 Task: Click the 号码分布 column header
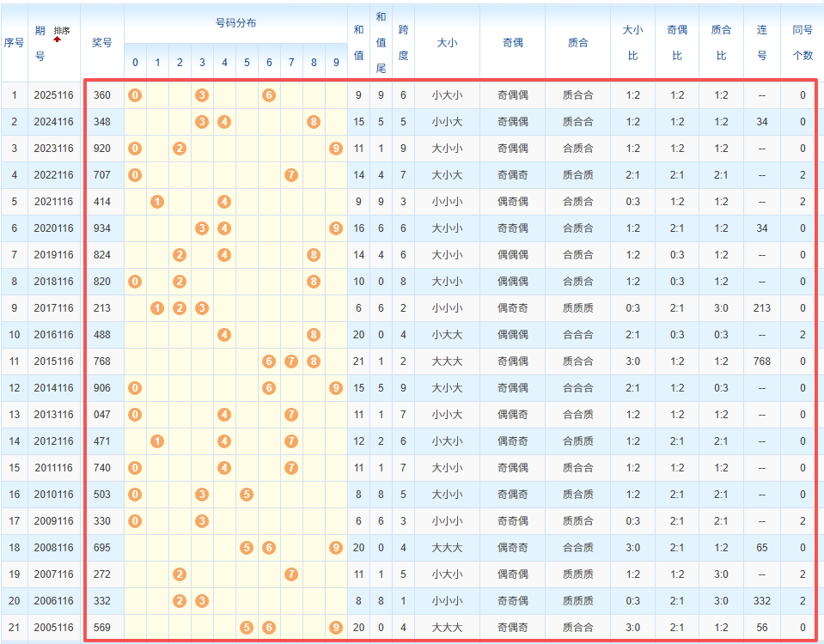[236, 23]
